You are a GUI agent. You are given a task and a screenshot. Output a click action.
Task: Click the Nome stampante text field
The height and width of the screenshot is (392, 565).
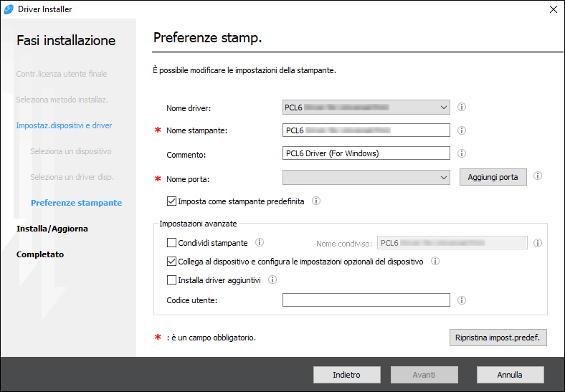[366, 130]
